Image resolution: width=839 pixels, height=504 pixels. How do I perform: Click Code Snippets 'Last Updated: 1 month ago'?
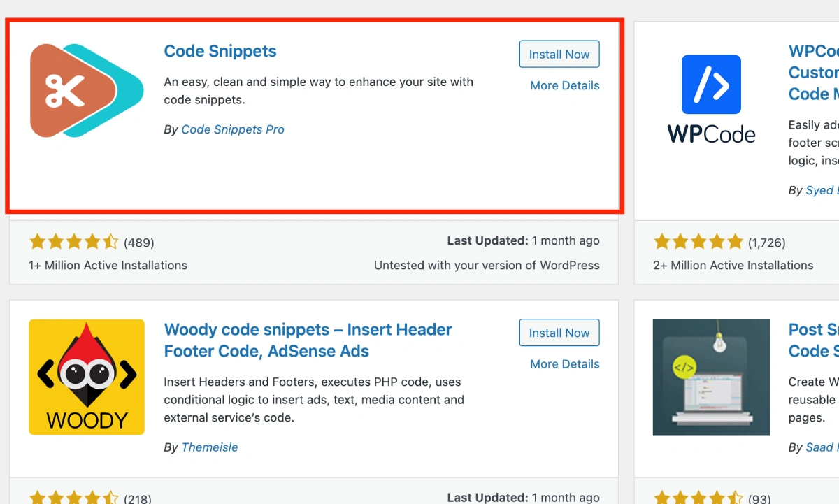pyautogui.click(x=524, y=240)
